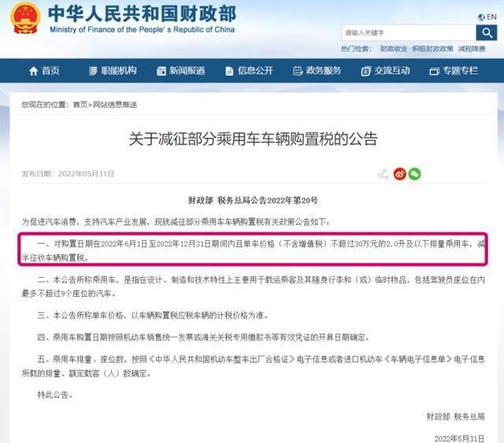Click the 积极财政政策 hot search link

[x=432, y=49]
